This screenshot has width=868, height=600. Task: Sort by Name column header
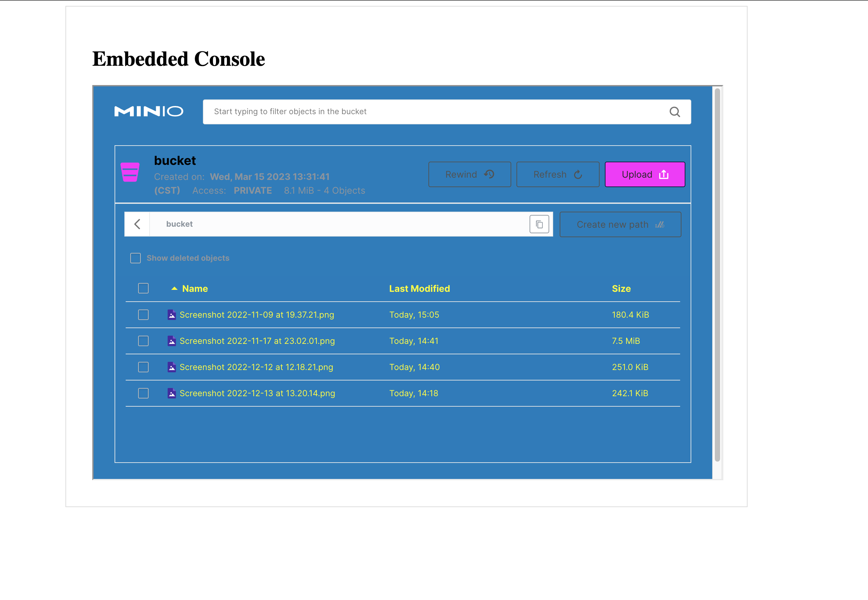[x=195, y=289]
